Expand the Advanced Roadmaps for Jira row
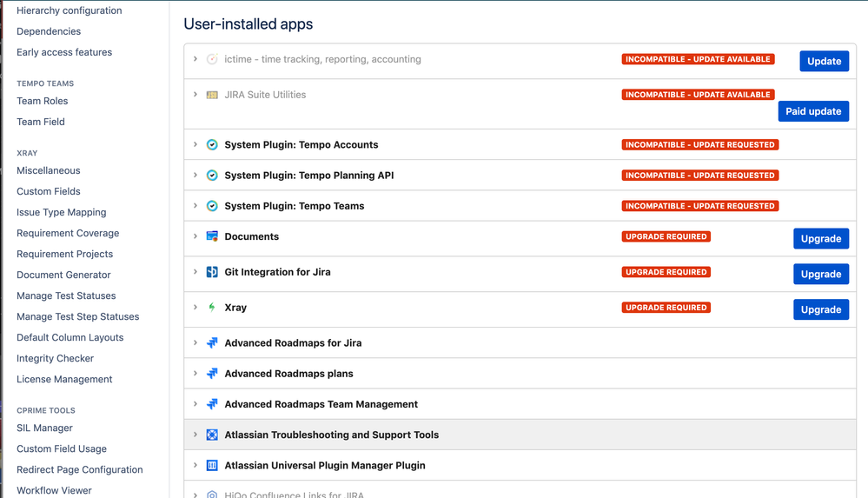This screenshot has width=868, height=498. [x=195, y=342]
